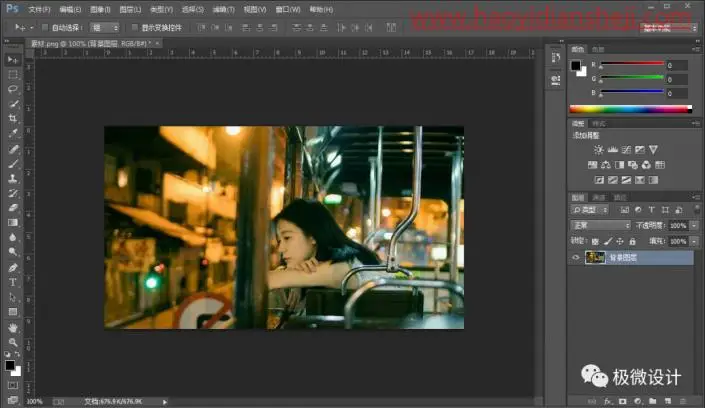Toggle lock all padlock icon
The image size is (705, 408).
tap(633, 242)
